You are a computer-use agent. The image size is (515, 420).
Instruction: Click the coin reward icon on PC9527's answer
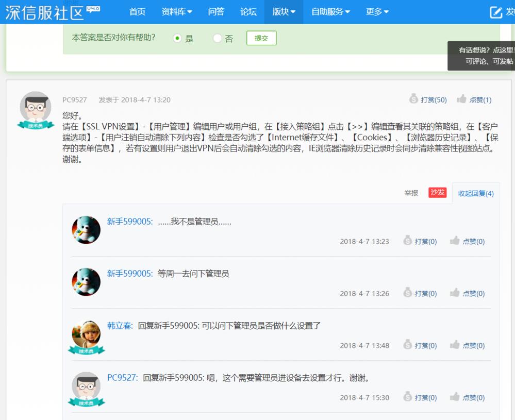(413, 99)
